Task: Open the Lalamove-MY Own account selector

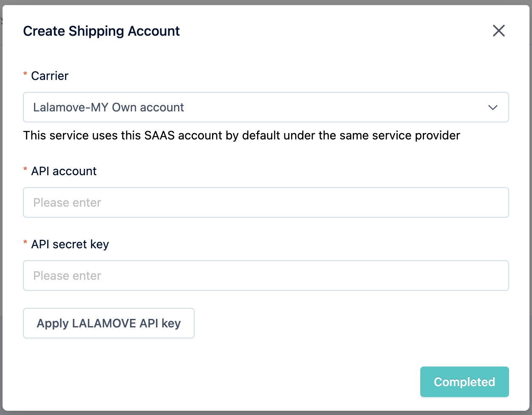Action: [x=266, y=107]
